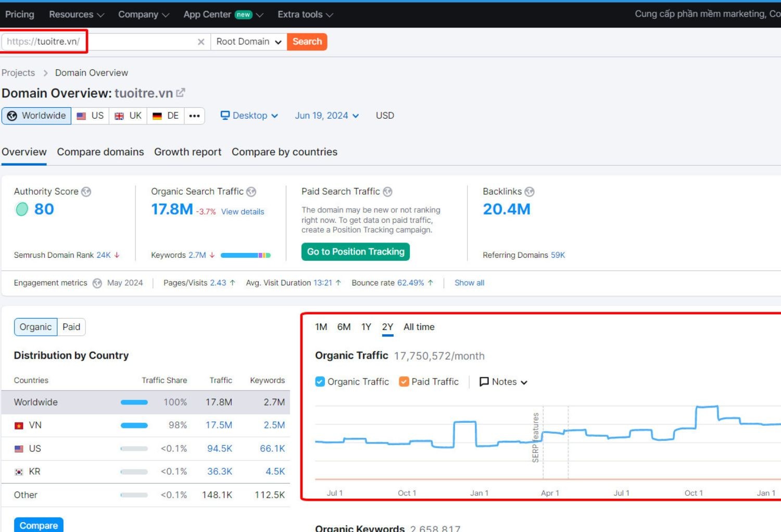Image resolution: width=781 pixels, height=532 pixels.
Task: Select the 2Y time range
Action: [387, 327]
